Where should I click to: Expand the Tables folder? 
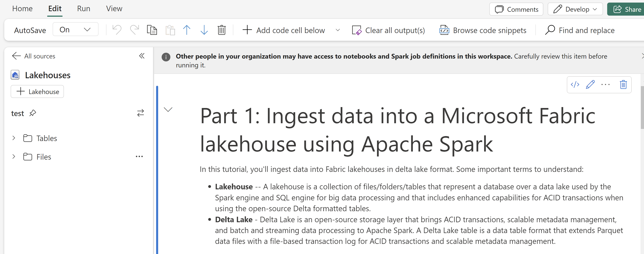click(x=14, y=138)
